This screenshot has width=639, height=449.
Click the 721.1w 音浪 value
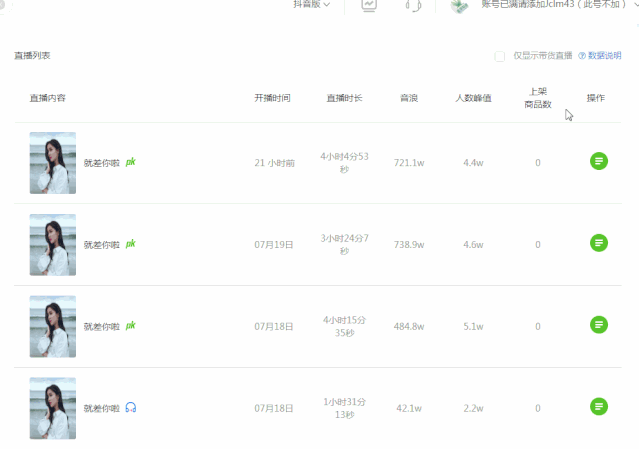409,163
